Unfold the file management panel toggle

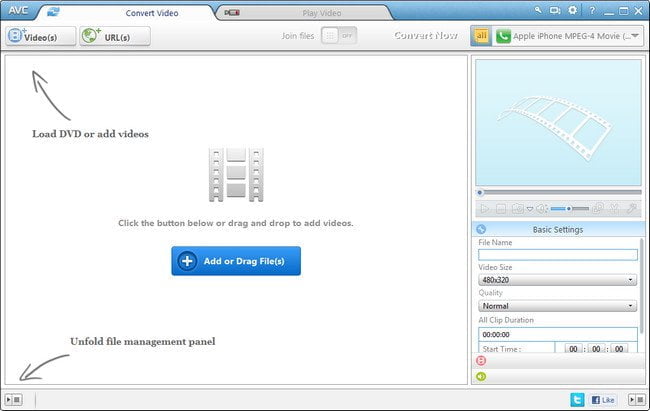pyautogui.click(x=13, y=399)
